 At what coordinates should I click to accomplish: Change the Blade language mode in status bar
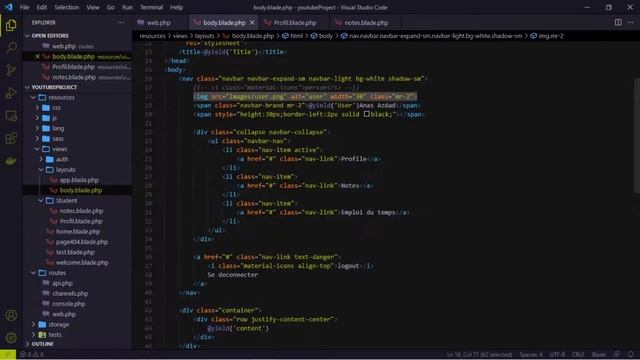(x=599, y=354)
